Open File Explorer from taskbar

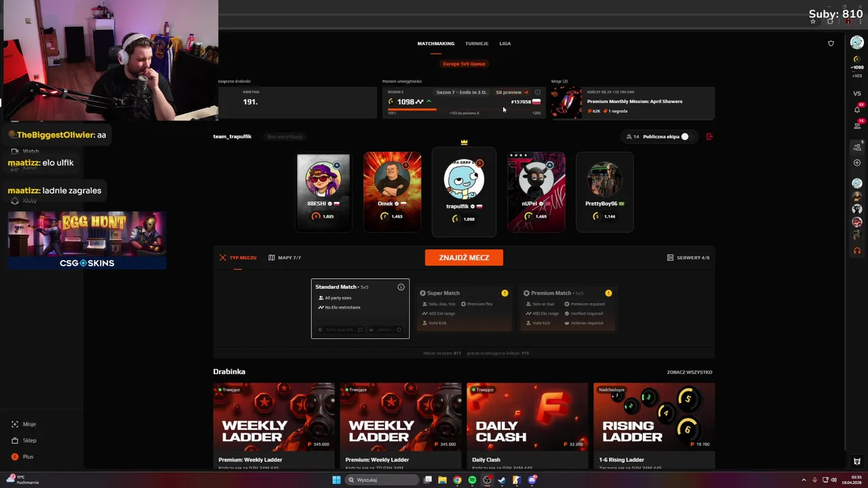[x=442, y=480]
